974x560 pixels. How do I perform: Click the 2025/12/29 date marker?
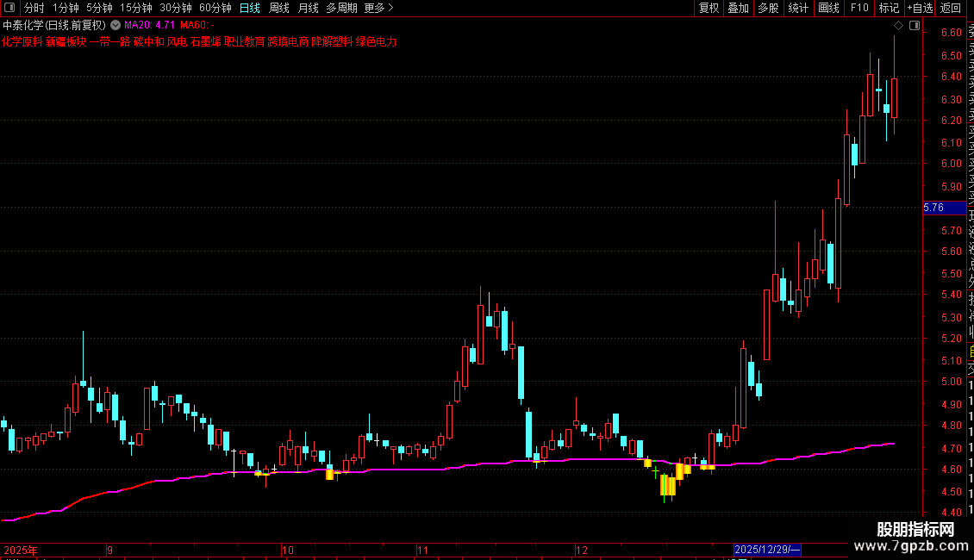pyautogui.click(x=767, y=550)
